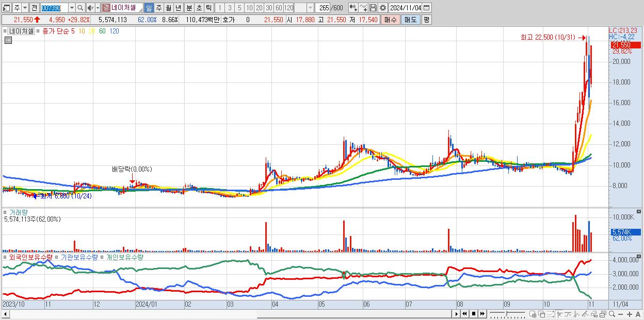Click the window layout icon at top-left
644x320 pixels.
7,8
